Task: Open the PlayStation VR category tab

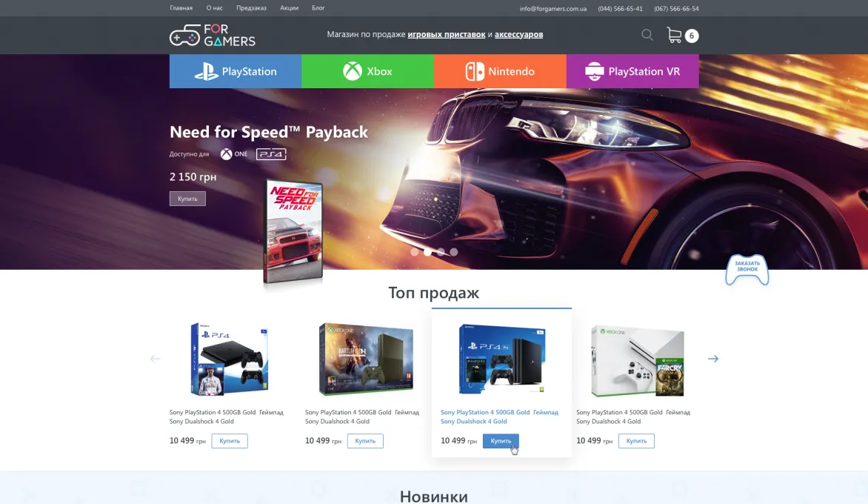Action: (632, 71)
